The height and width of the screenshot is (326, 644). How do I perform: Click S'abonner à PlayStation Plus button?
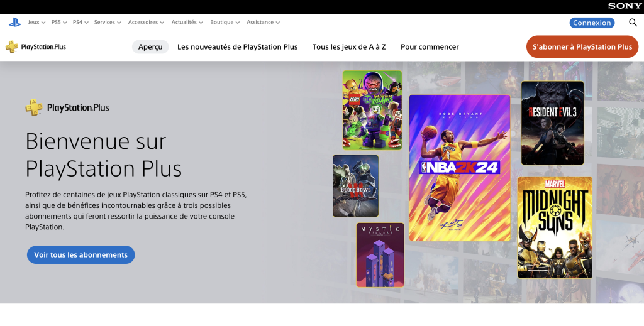click(x=582, y=46)
